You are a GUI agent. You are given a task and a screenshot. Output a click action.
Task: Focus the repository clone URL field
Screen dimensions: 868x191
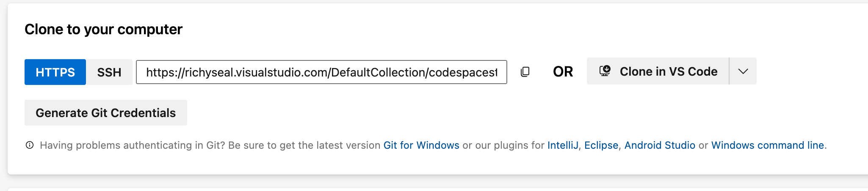coord(321,72)
